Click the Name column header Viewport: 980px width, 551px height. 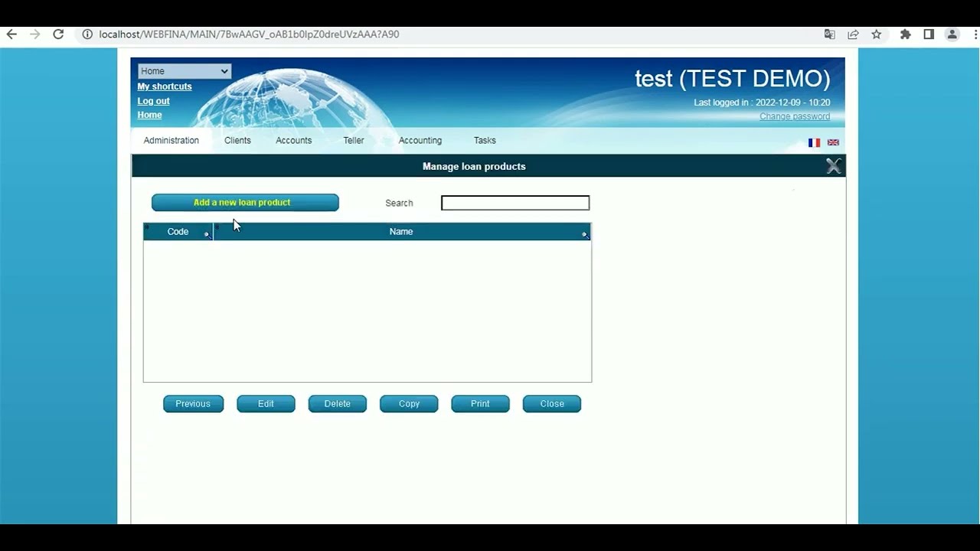pos(401,232)
